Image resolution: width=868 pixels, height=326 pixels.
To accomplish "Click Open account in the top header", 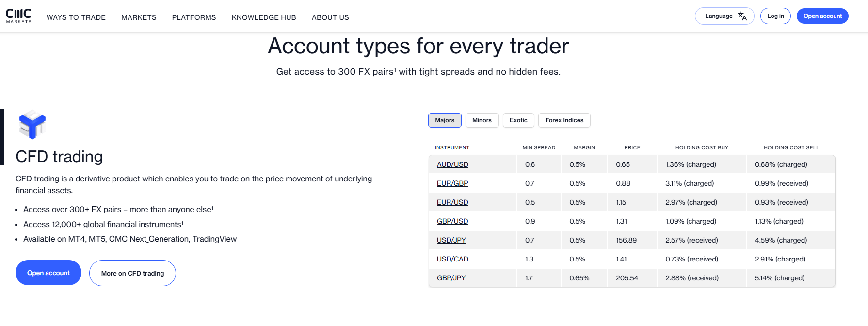I will (822, 16).
